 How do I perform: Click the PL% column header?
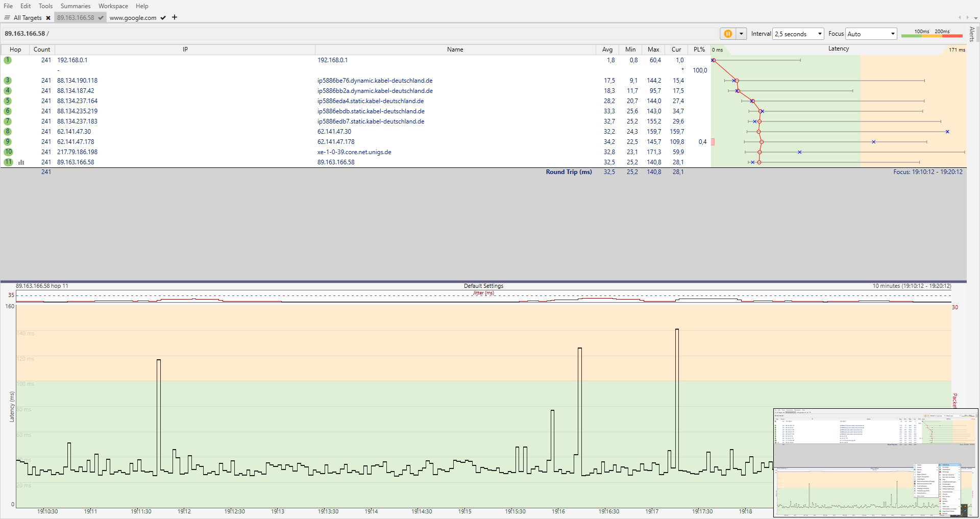point(699,50)
